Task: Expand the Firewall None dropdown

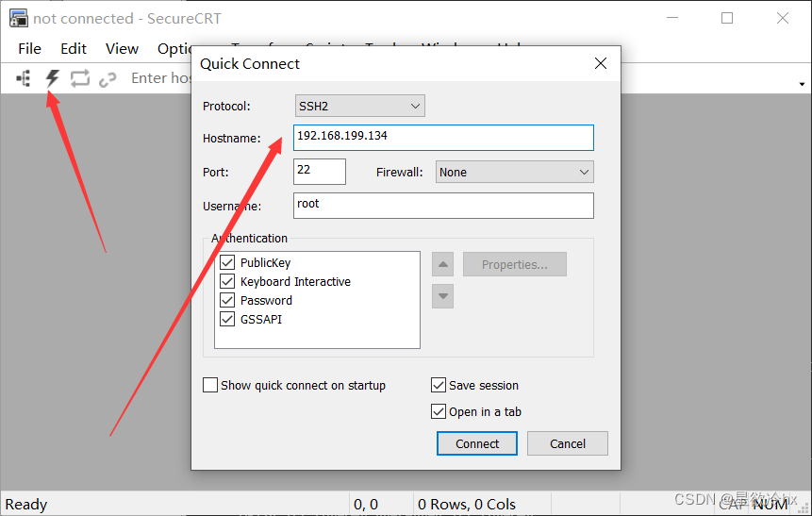Action: (515, 172)
